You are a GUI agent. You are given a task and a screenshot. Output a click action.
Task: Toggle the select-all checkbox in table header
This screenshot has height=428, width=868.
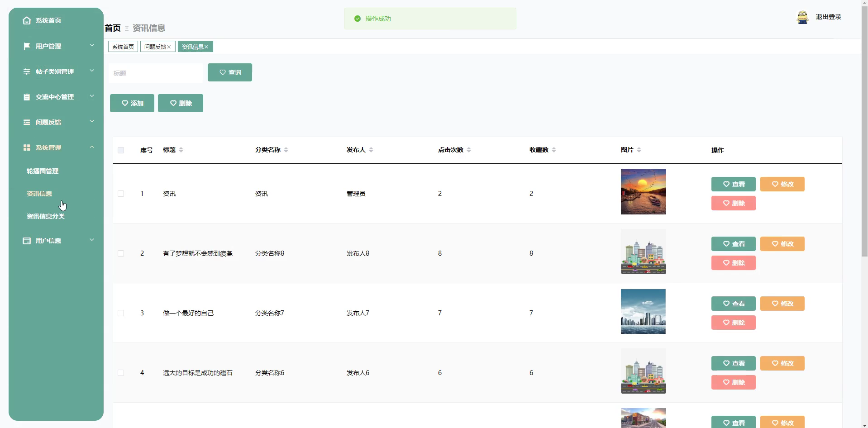[121, 150]
